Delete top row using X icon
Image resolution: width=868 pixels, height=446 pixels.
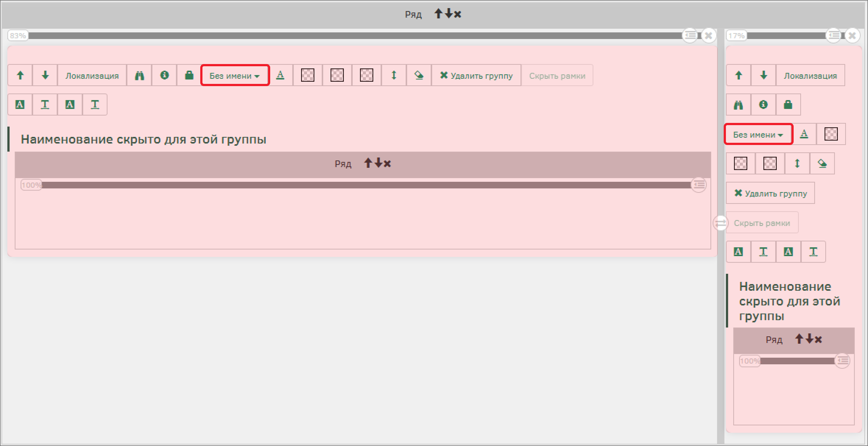(x=458, y=14)
